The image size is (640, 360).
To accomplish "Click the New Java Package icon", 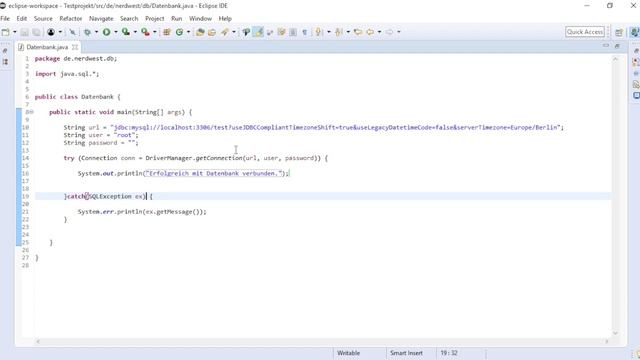I will (x=167, y=32).
